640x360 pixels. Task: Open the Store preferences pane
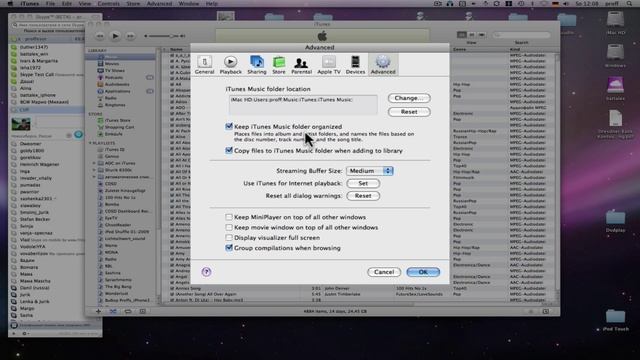point(279,65)
